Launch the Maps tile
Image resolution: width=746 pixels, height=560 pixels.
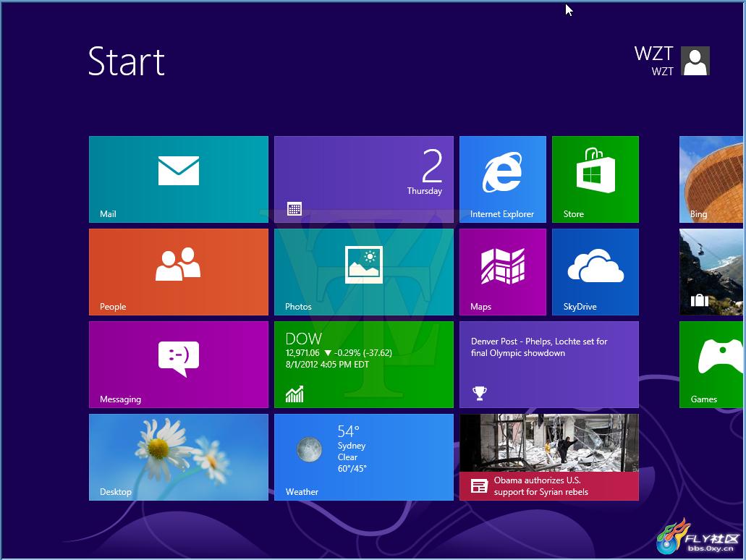[503, 272]
